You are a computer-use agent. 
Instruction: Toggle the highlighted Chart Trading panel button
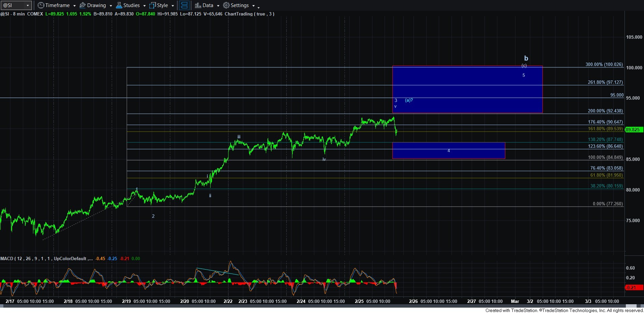coord(184,5)
